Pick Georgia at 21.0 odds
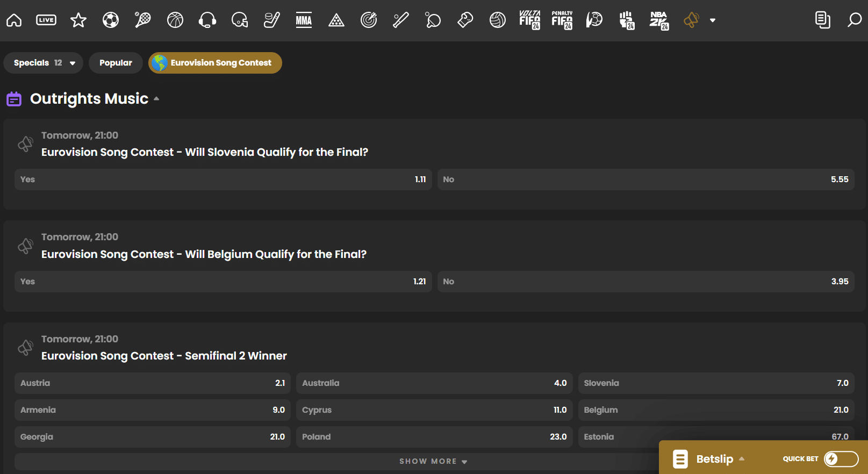868x474 pixels. pyautogui.click(x=153, y=437)
